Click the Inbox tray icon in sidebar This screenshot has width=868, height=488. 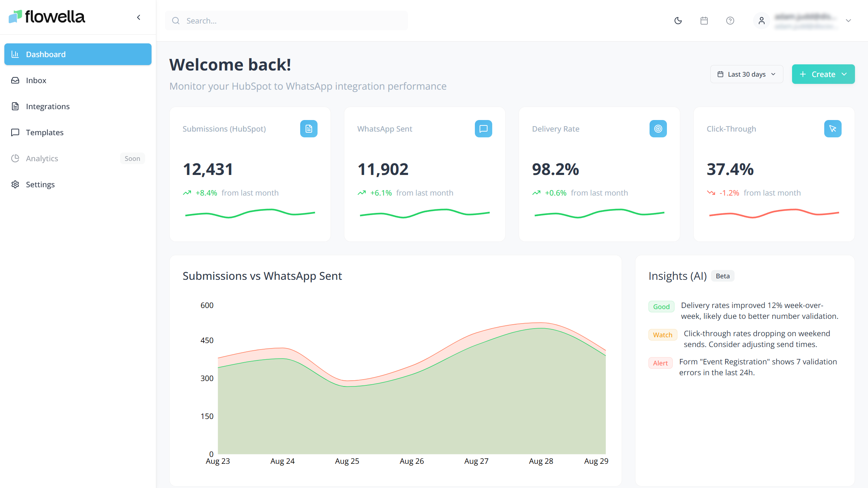[x=15, y=80]
